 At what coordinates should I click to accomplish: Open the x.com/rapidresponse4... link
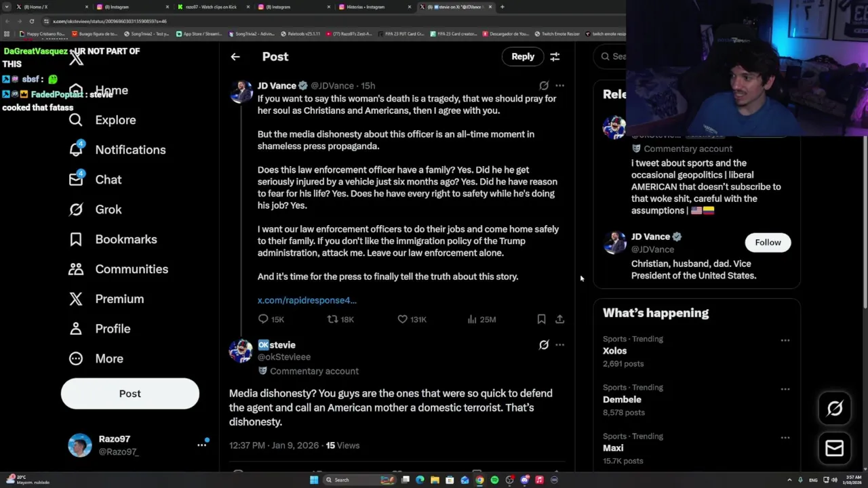[307, 300]
